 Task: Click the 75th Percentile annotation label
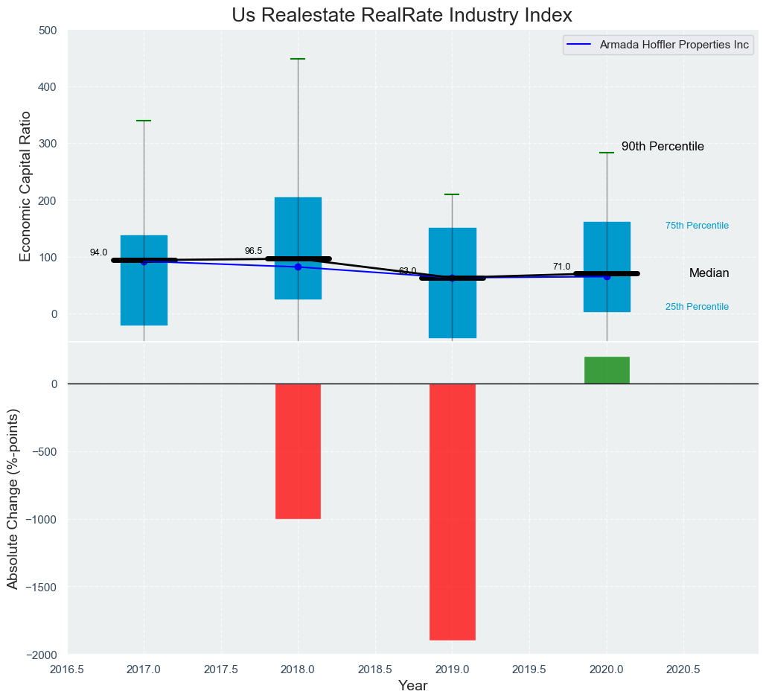click(697, 226)
